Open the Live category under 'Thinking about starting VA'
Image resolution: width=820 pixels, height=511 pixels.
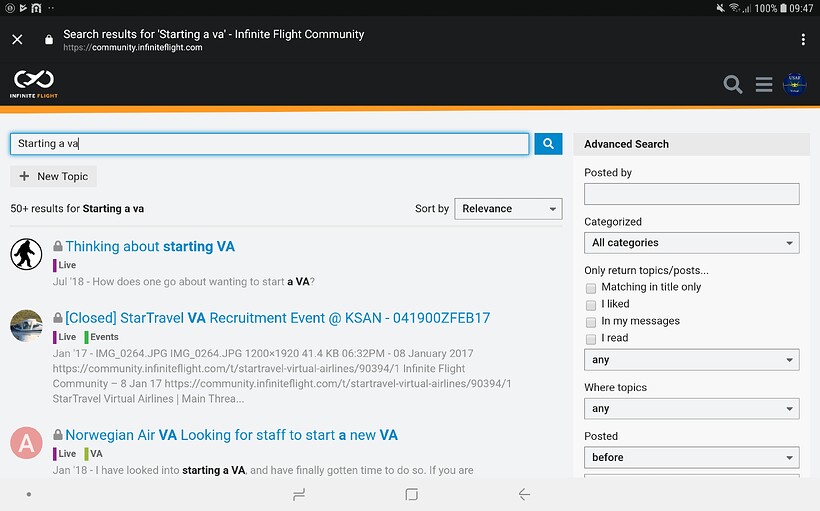click(x=64, y=265)
